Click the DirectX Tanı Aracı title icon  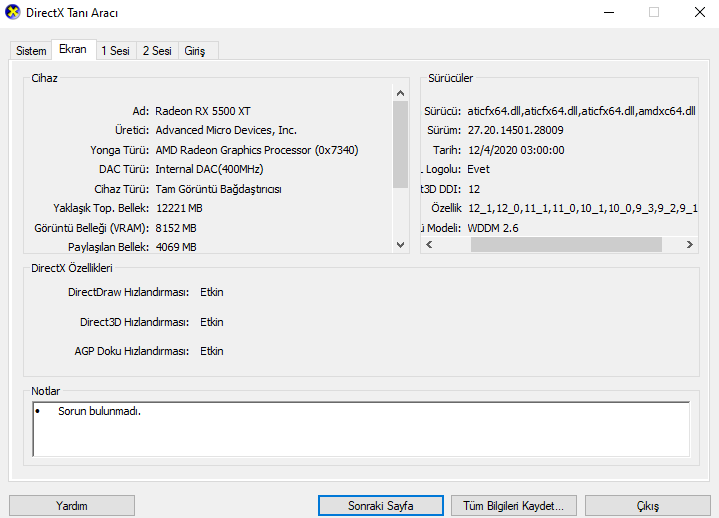(x=13, y=12)
